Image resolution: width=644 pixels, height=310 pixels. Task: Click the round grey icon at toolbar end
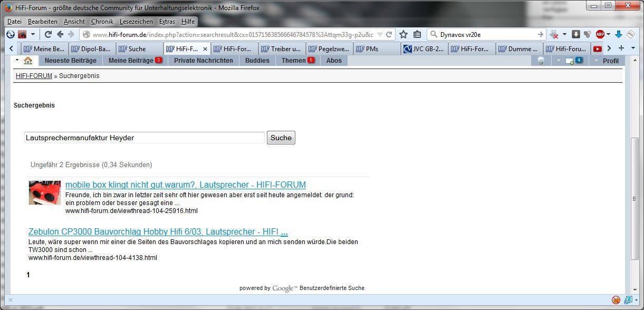[630, 34]
